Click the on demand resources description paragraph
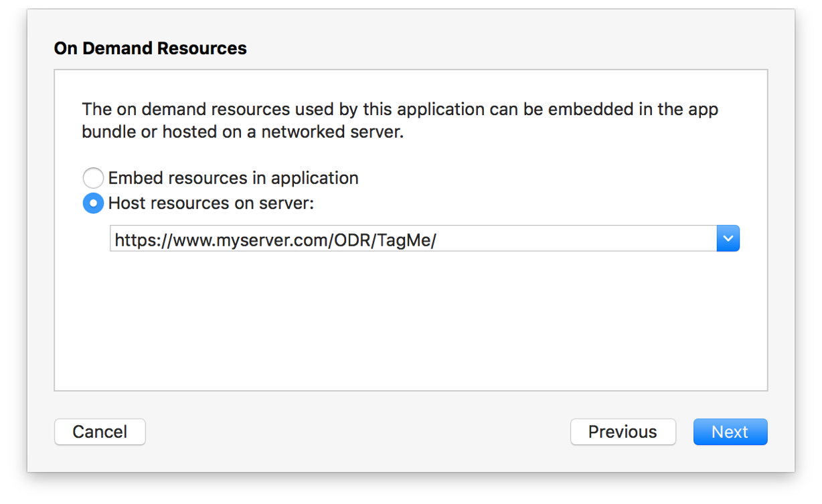This screenshot has width=822, height=504. 400,120
